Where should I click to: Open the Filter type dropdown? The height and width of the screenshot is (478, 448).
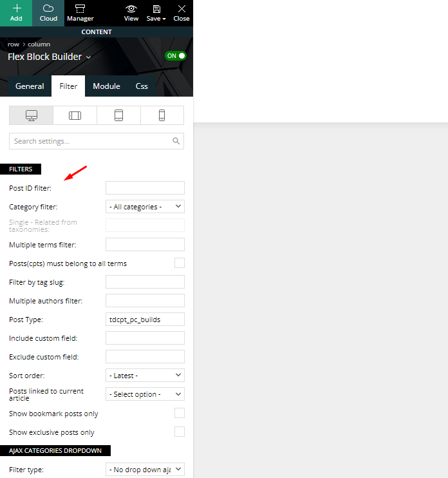(145, 470)
